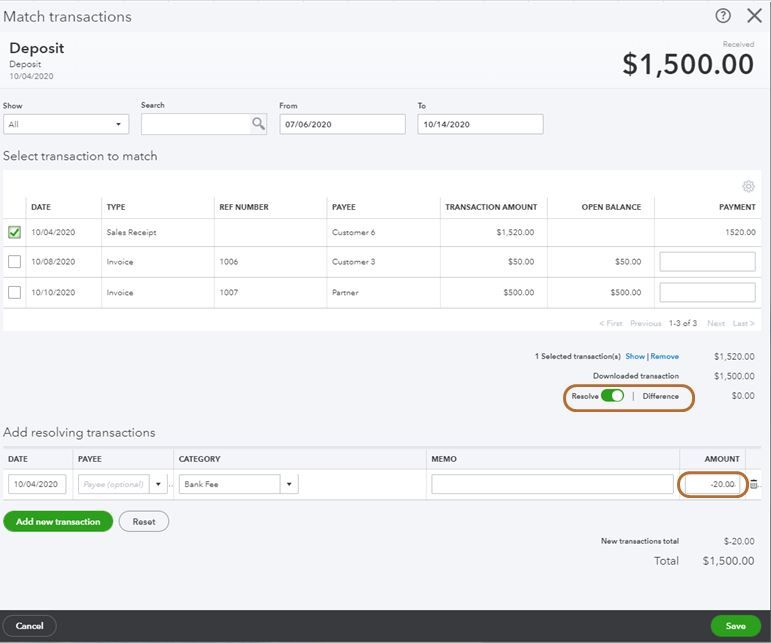Click the Memo input field
Image resolution: width=771 pixels, height=643 pixels.
click(552, 484)
